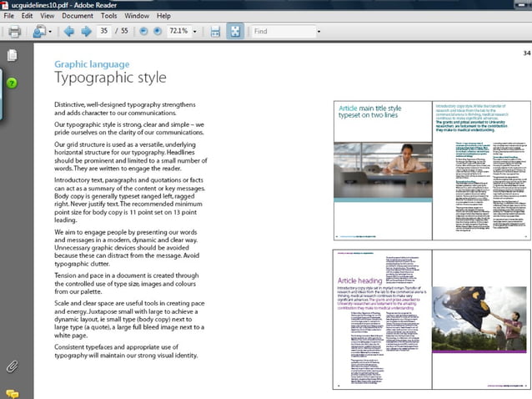Click the Print icon in the toolbar
532x399 pixels.
tap(14, 32)
